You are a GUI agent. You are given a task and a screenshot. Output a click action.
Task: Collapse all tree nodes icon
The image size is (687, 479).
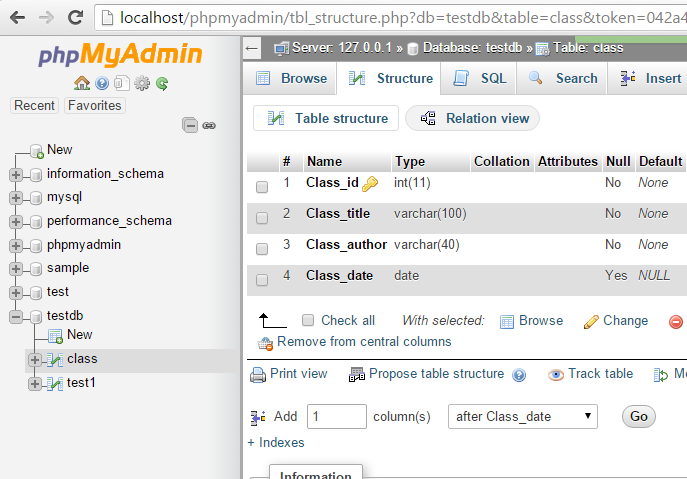click(190, 125)
